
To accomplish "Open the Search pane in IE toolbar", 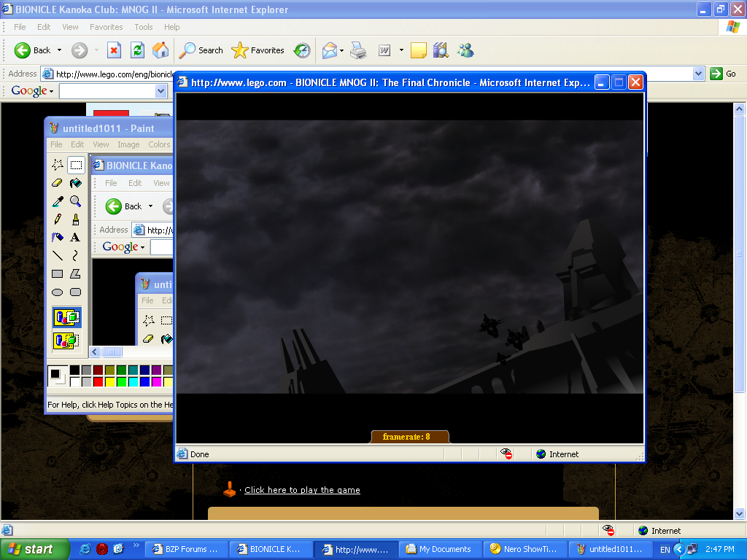I will 201,50.
